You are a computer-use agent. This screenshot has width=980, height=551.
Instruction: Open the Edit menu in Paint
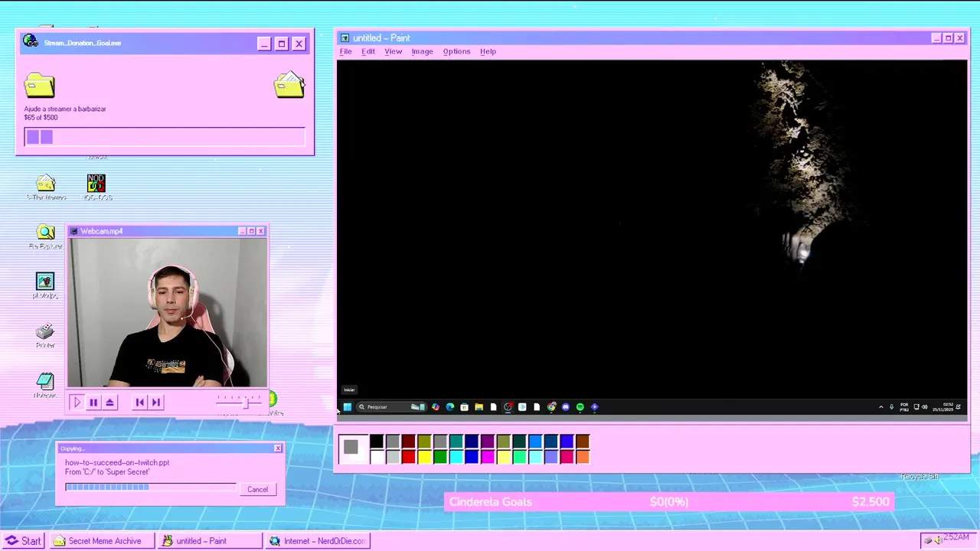368,51
